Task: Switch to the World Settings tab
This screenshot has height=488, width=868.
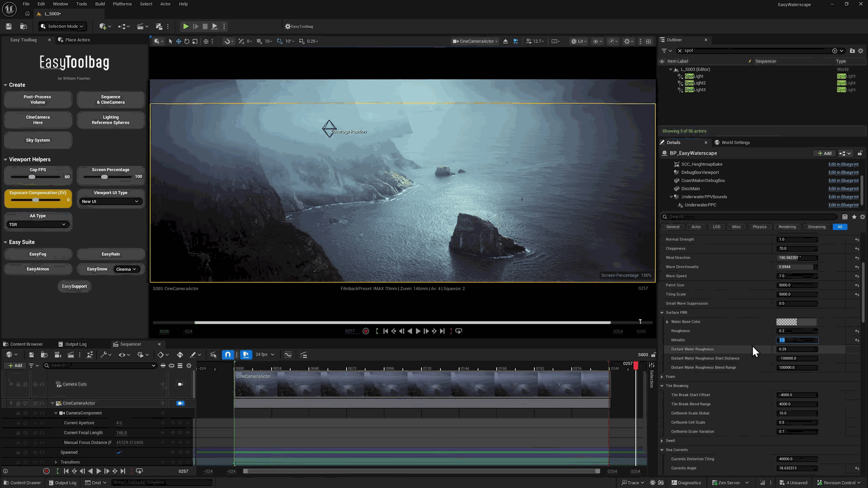Action: coord(732,143)
